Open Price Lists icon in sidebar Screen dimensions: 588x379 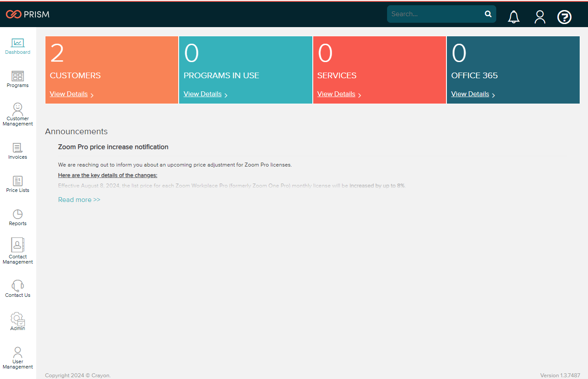tap(17, 181)
